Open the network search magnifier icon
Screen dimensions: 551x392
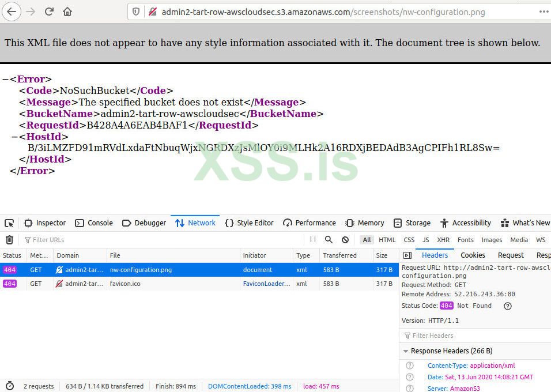click(329, 239)
